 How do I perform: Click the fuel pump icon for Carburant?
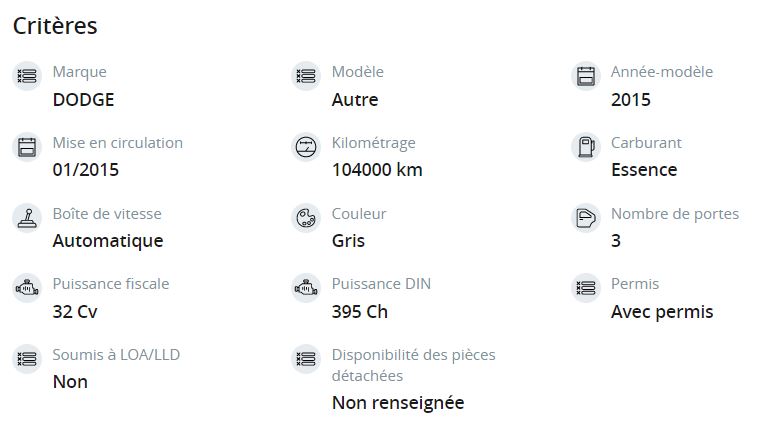coord(585,147)
